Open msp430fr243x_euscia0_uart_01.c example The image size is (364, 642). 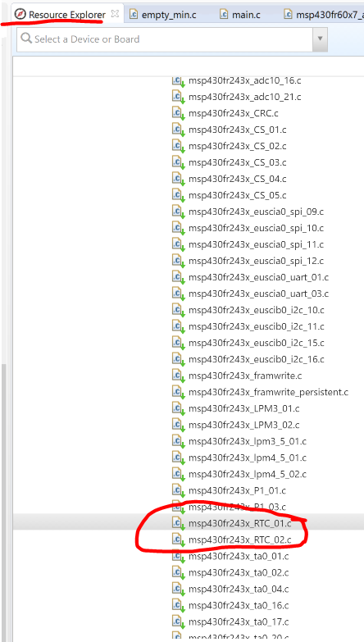click(x=258, y=278)
